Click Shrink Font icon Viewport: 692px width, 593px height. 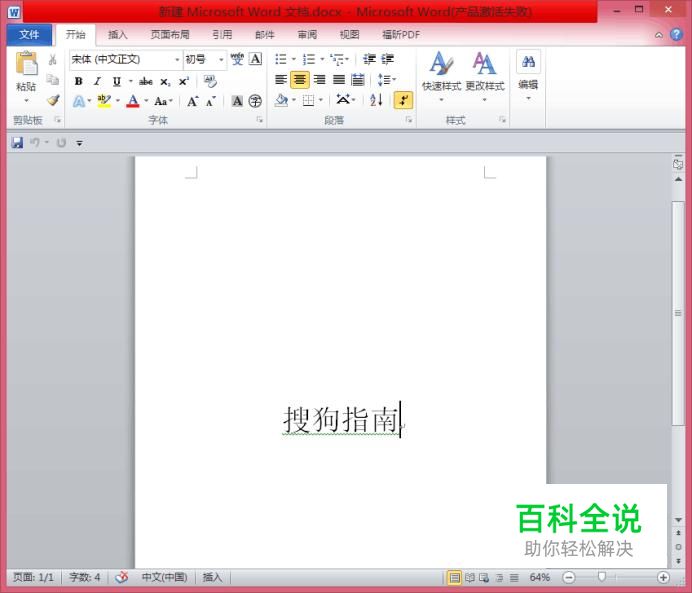pyautogui.click(x=211, y=101)
